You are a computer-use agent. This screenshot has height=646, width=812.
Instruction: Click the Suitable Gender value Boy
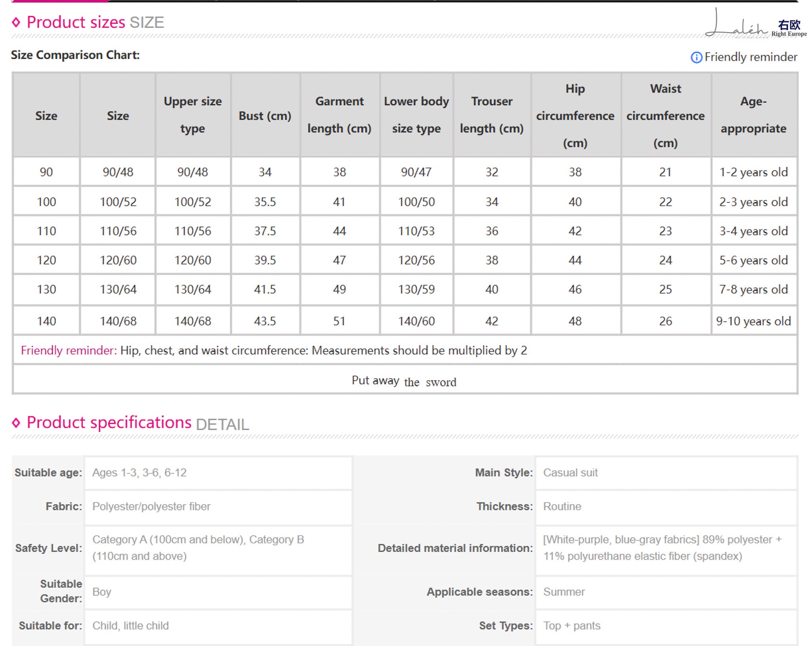[101, 592]
